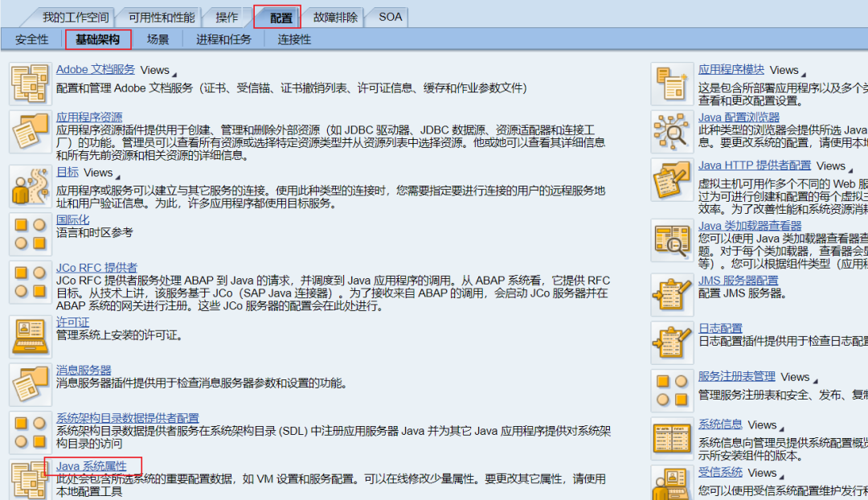This screenshot has height=500, width=868.
Task: Click the 应用程序模块 icon
Action: coord(672,84)
